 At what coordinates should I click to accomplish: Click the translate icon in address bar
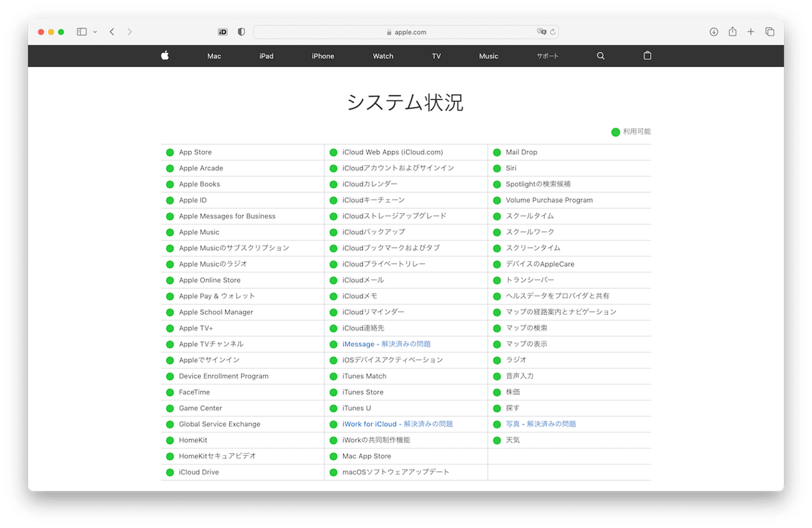[x=542, y=31]
